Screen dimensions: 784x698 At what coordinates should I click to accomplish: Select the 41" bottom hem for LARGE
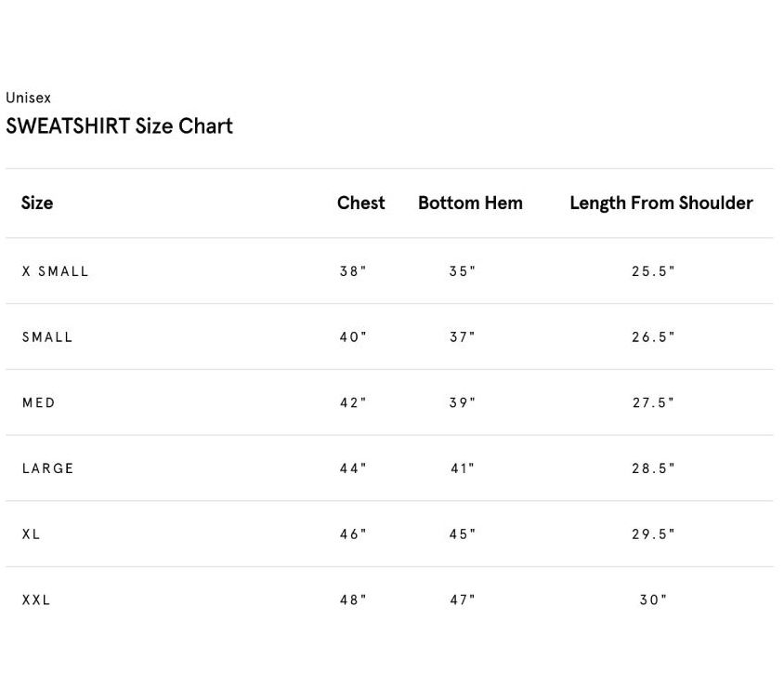point(462,468)
